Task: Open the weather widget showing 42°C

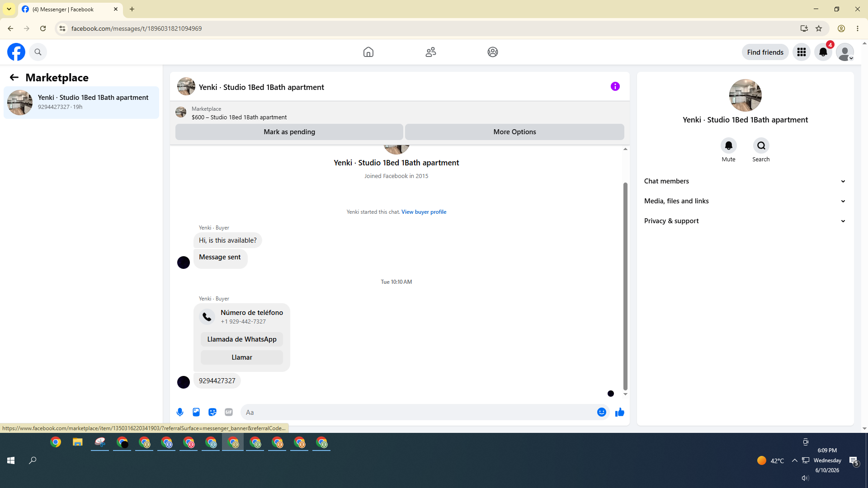Action: tap(771, 460)
